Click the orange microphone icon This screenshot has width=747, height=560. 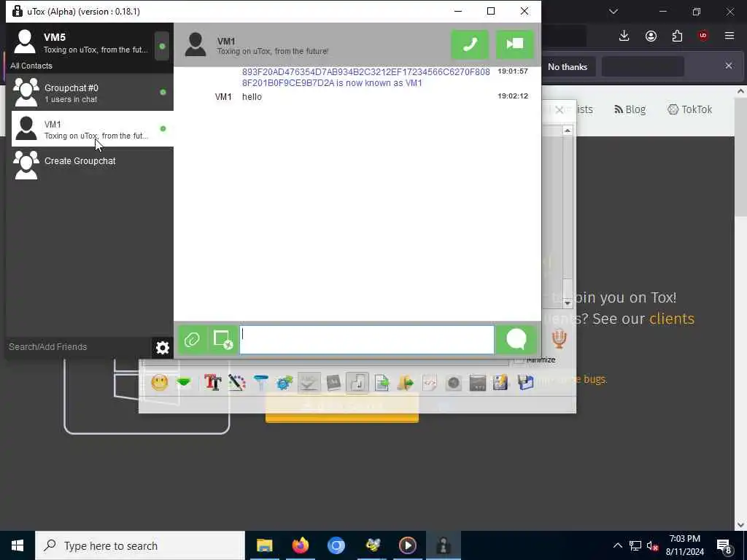click(x=560, y=338)
